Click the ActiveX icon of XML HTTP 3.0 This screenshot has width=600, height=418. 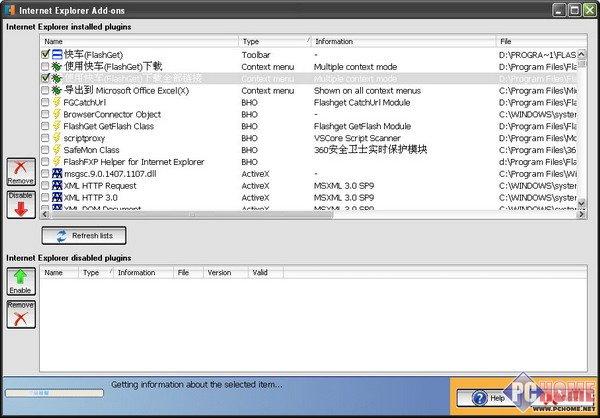(x=57, y=198)
